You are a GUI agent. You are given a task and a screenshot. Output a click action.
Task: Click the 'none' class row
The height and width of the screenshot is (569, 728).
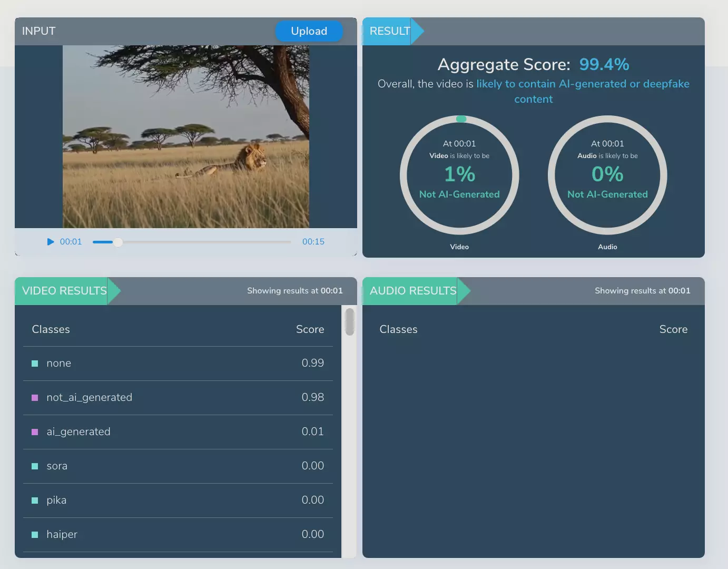tap(178, 364)
